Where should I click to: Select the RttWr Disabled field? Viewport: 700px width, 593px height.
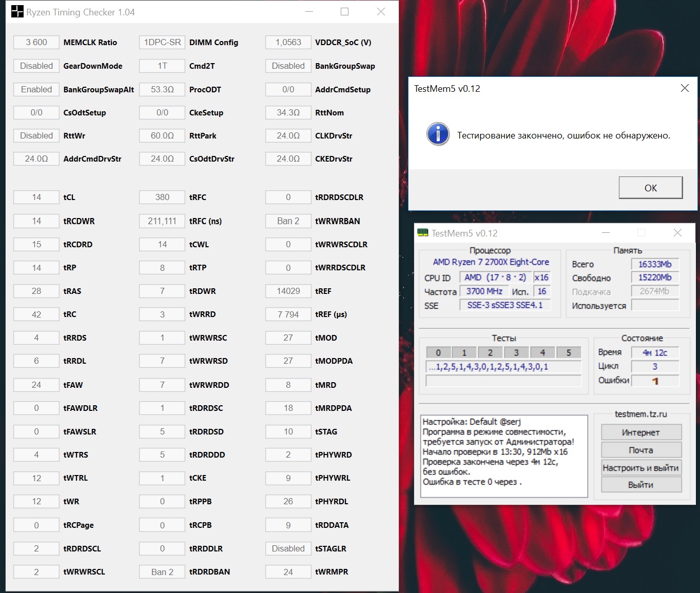(x=36, y=135)
